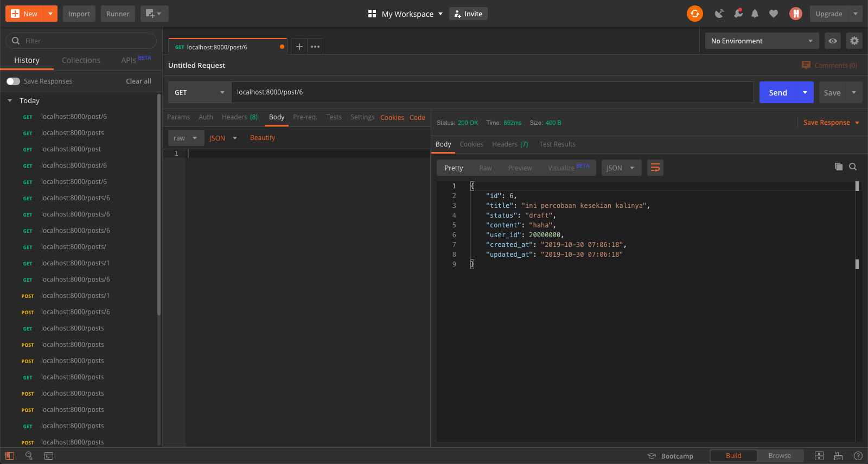Switch to the Collections tab
The width and height of the screenshot is (868, 464).
coord(81,60)
